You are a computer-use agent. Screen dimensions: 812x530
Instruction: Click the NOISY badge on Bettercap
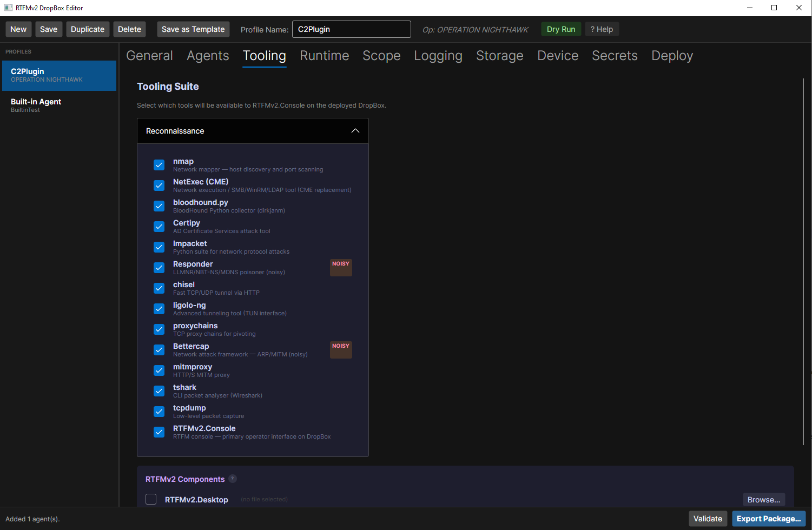(x=341, y=349)
